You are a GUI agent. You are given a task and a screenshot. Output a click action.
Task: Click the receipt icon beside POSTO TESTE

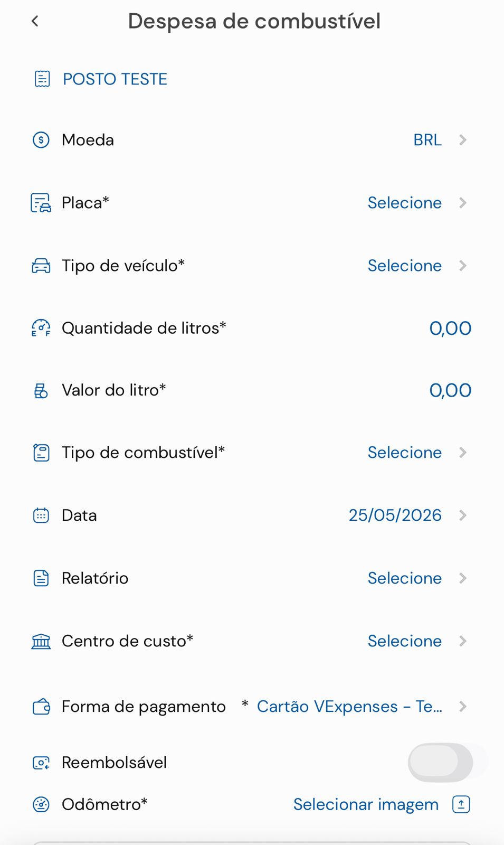pyautogui.click(x=42, y=79)
